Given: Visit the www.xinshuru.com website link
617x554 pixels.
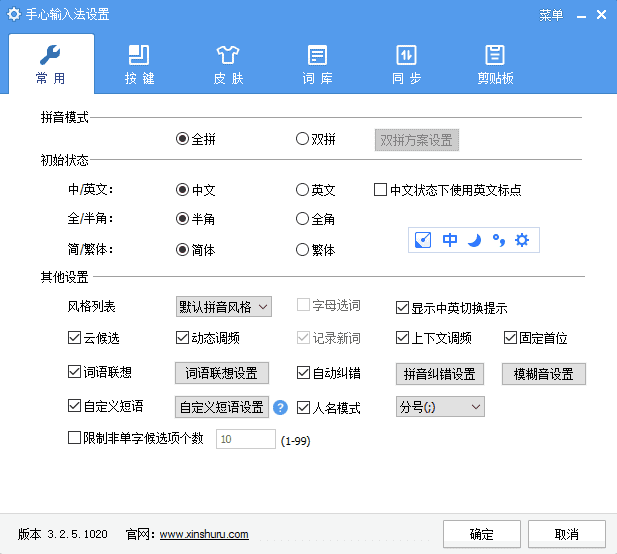Looking at the screenshot, I should [x=204, y=534].
